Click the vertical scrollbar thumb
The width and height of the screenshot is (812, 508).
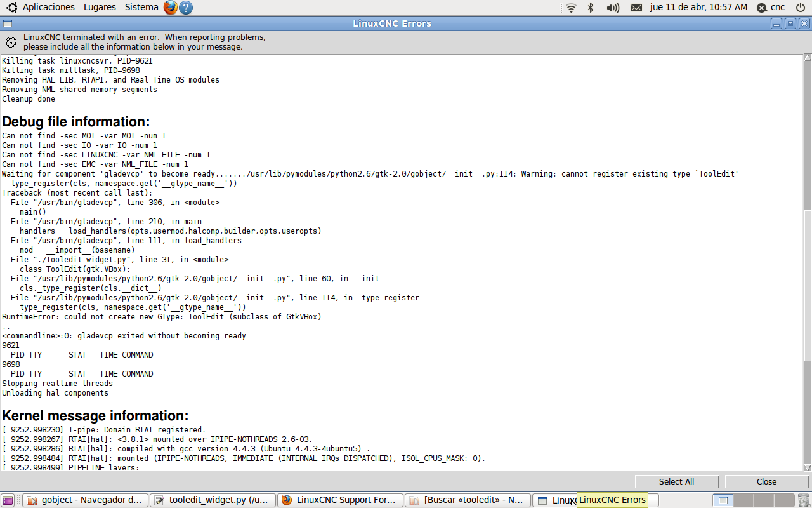(x=807, y=286)
